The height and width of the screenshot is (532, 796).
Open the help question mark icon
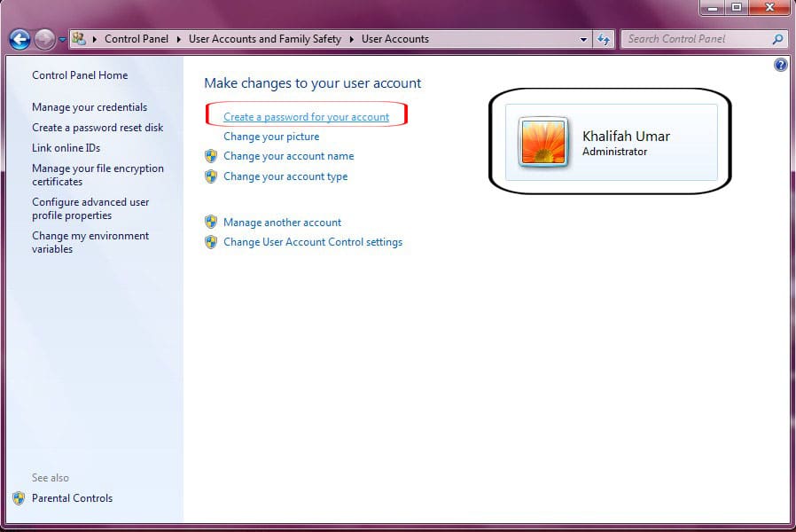point(780,65)
